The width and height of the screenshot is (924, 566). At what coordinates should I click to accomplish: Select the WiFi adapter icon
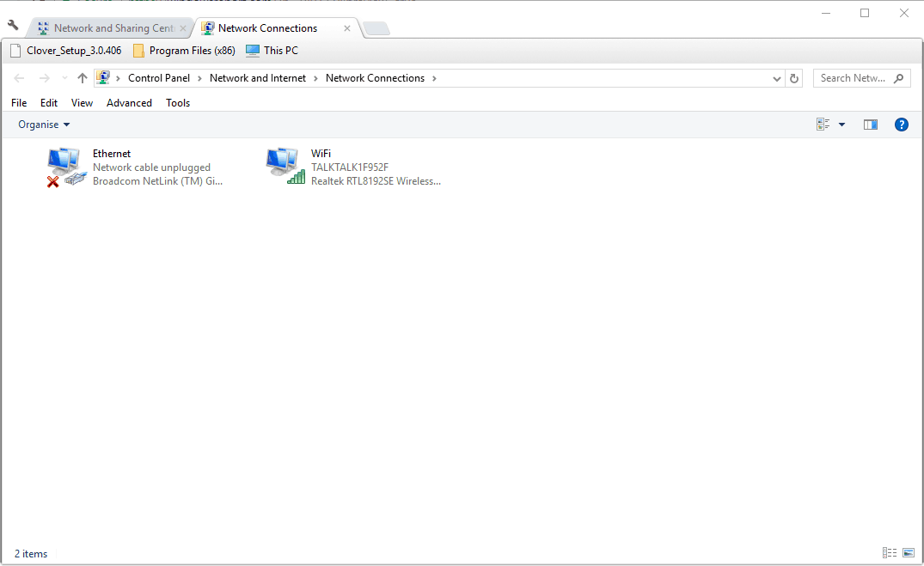pos(285,167)
